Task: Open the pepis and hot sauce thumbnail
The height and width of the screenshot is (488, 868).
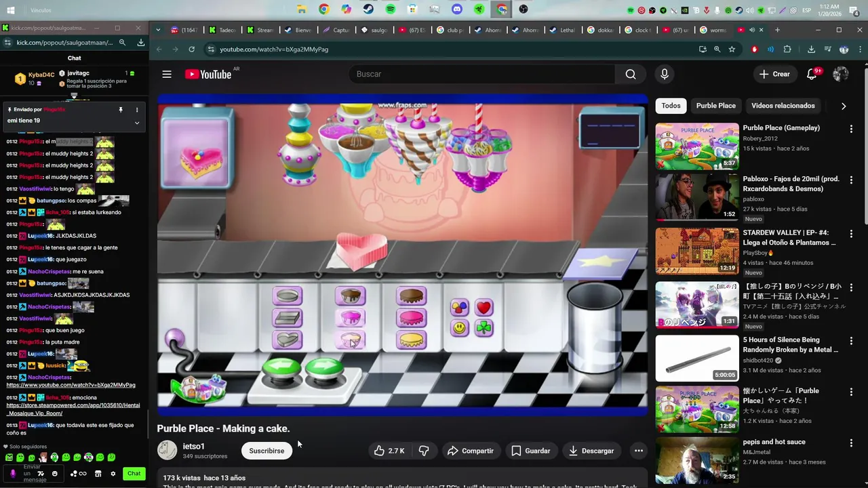Action: click(697, 460)
